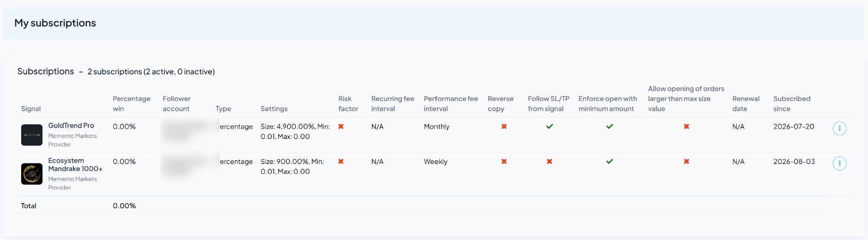Image resolution: width=868 pixels, height=240 pixels.
Task: Click GoldTrend Pro Follow SL/TP green checkmark
Action: click(550, 127)
